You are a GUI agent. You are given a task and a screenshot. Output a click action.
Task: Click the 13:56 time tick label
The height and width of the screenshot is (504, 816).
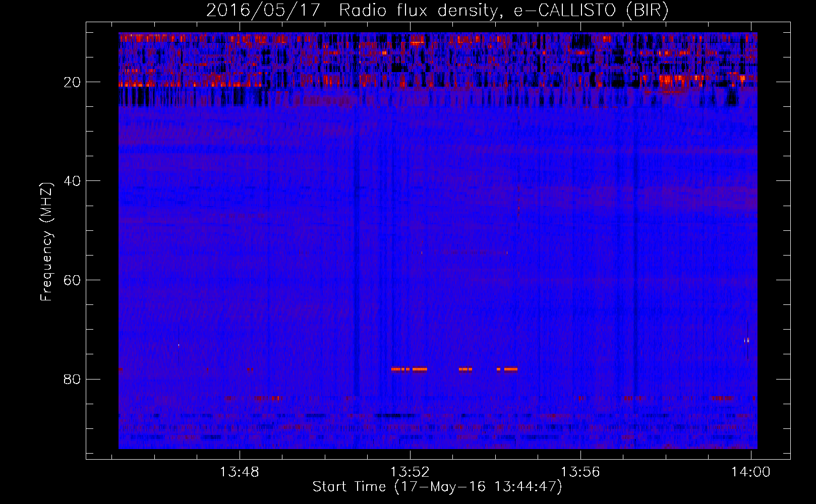click(x=580, y=472)
